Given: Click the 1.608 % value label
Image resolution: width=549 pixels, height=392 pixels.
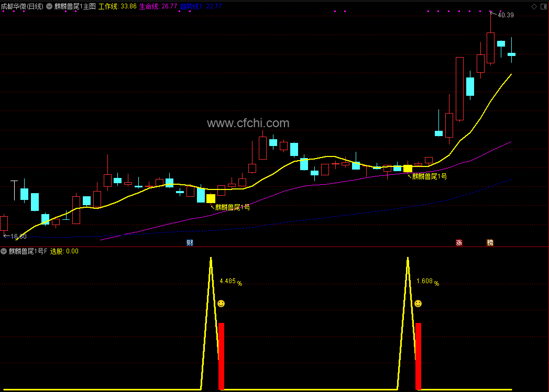Looking at the screenshot, I should [427, 282].
